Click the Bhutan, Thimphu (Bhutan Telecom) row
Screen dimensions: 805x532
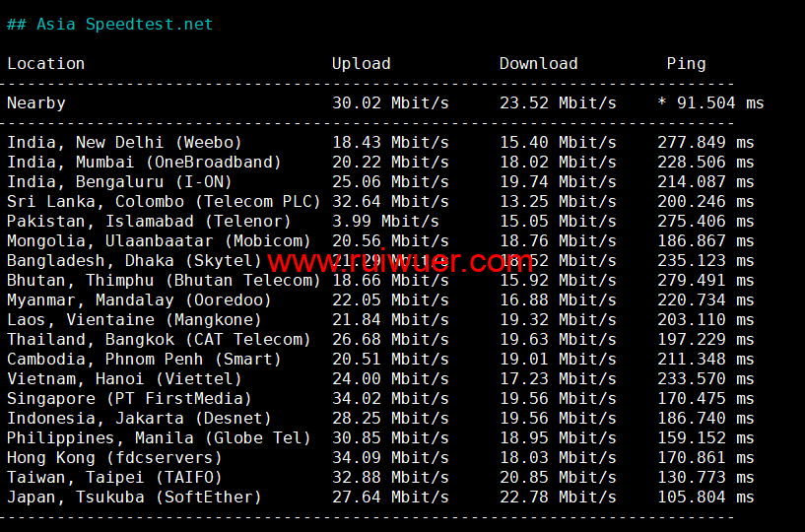(x=164, y=280)
